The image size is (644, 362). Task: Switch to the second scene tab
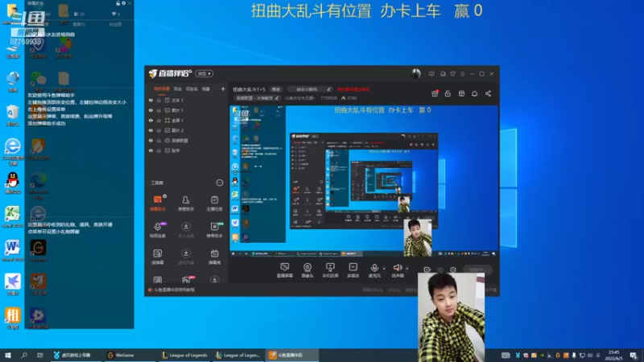point(177,88)
